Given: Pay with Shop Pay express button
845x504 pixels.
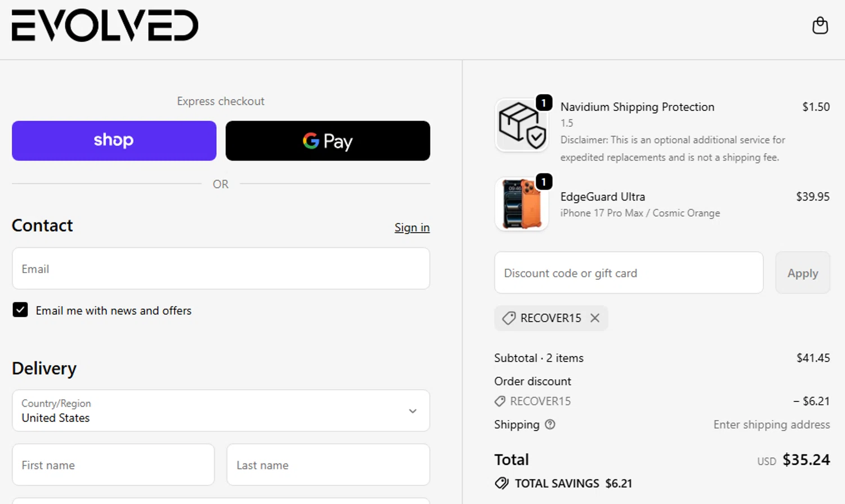Looking at the screenshot, I should pos(114,141).
